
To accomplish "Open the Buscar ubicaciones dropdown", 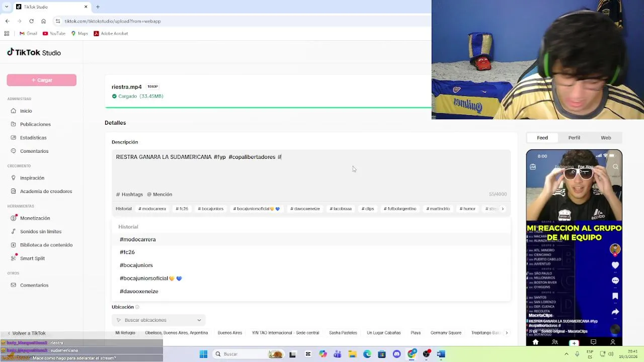I will 158,320.
